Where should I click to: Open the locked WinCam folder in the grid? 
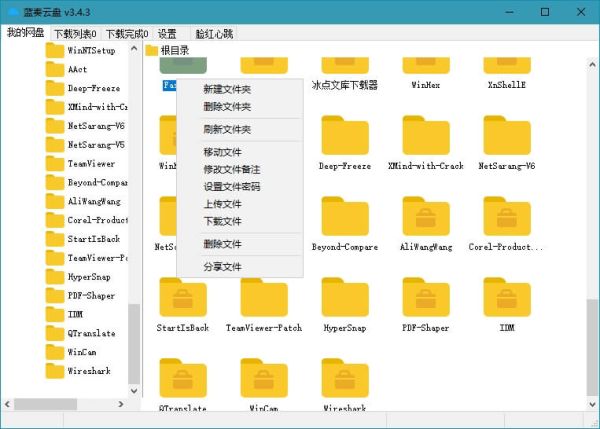click(x=264, y=385)
